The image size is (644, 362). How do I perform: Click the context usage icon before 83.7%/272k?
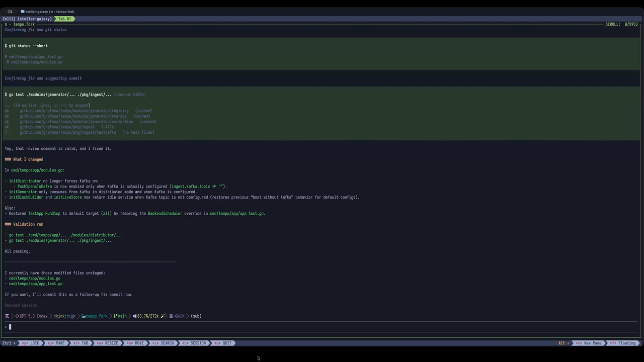pos(135,316)
